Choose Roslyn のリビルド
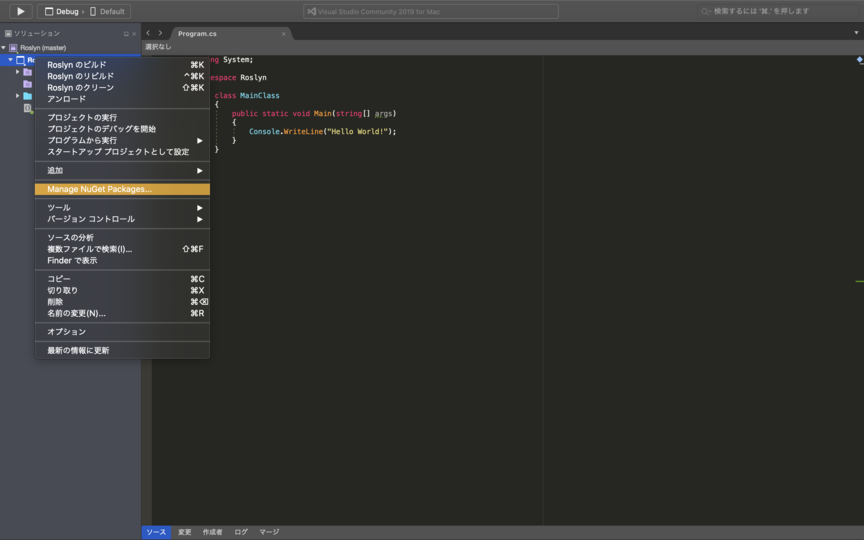The image size is (864, 540). point(122,76)
